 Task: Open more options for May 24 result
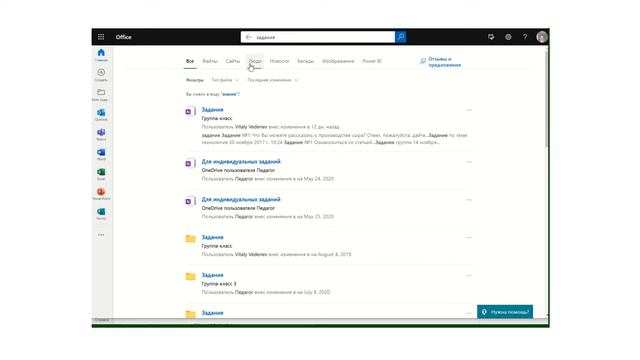(469, 162)
